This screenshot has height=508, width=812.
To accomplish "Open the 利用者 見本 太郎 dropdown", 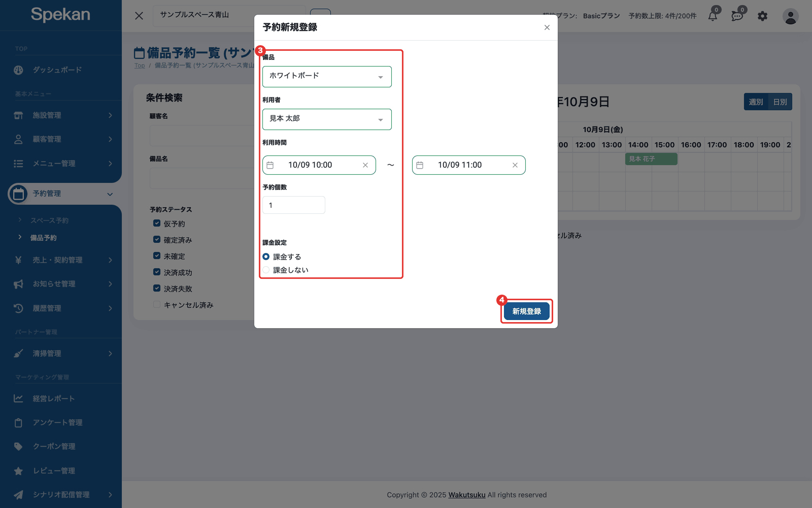I will coord(327,119).
